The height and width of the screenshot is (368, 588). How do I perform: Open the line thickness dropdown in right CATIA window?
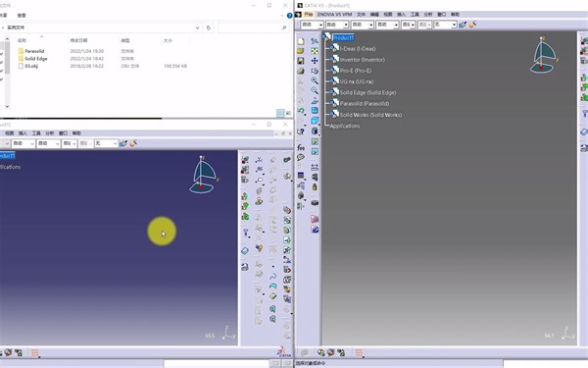(363, 25)
